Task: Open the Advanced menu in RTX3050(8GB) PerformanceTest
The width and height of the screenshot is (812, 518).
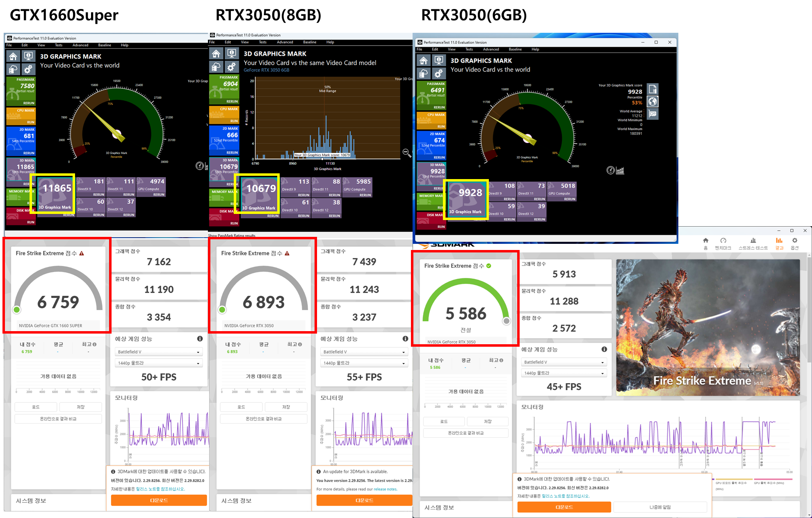Action: point(285,42)
